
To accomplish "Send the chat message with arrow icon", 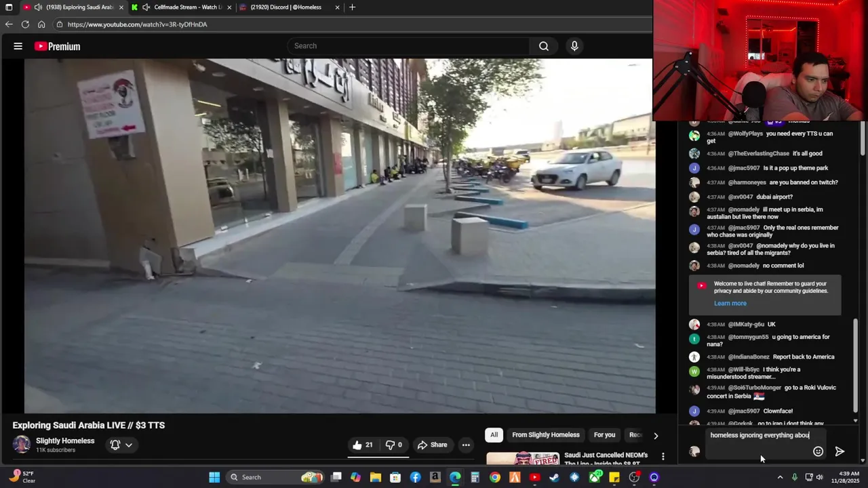I will (840, 451).
